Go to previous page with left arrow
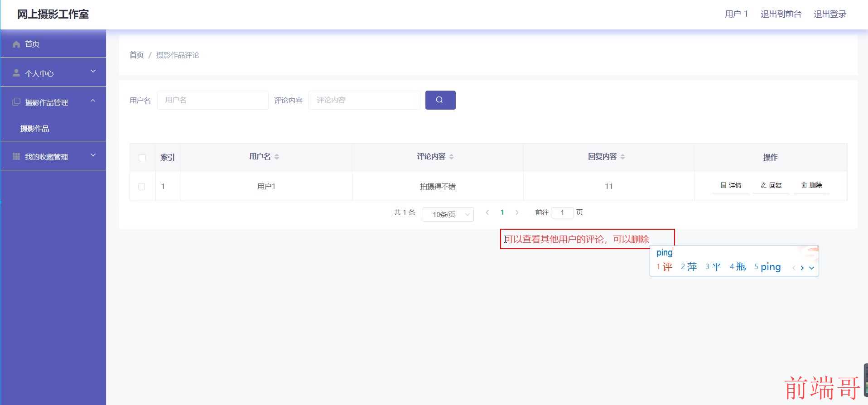 487,212
